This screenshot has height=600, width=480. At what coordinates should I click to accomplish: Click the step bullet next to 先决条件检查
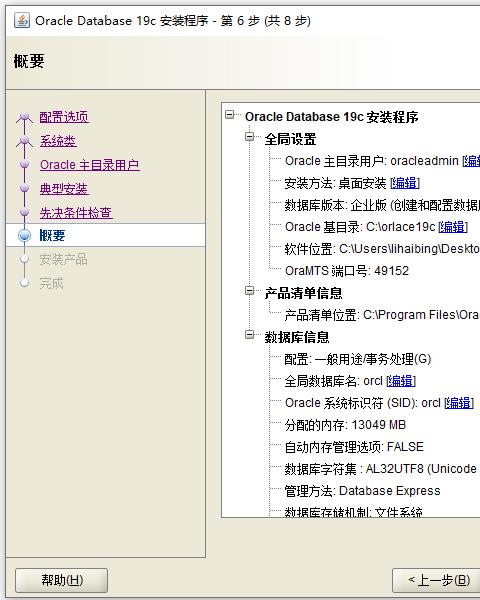tap(24, 212)
